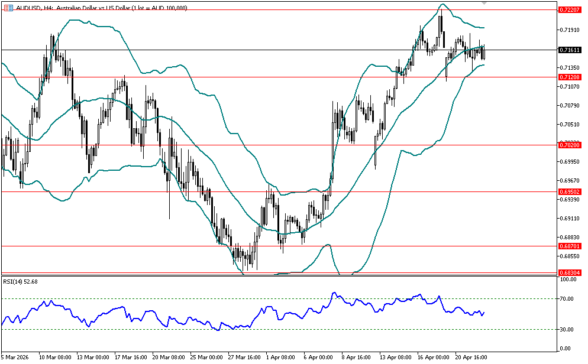Select the red 0.72207 price level label

tap(569, 10)
